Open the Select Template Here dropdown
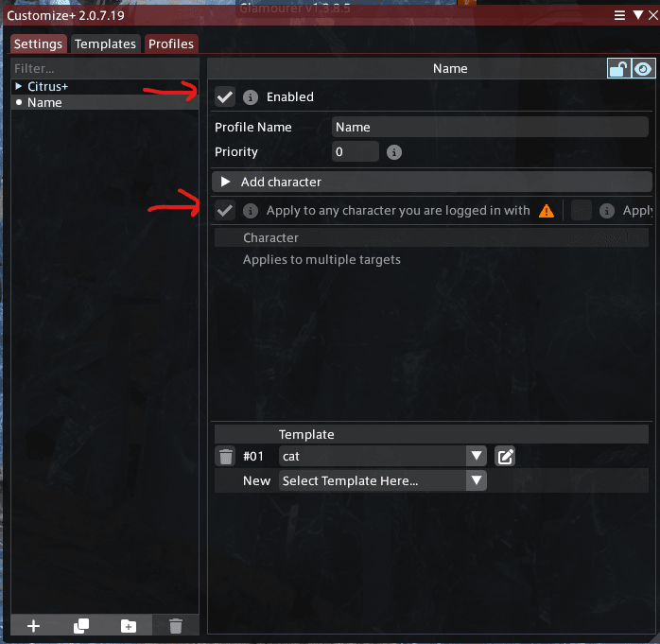Image resolution: width=660 pixels, height=644 pixels. tap(383, 480)
